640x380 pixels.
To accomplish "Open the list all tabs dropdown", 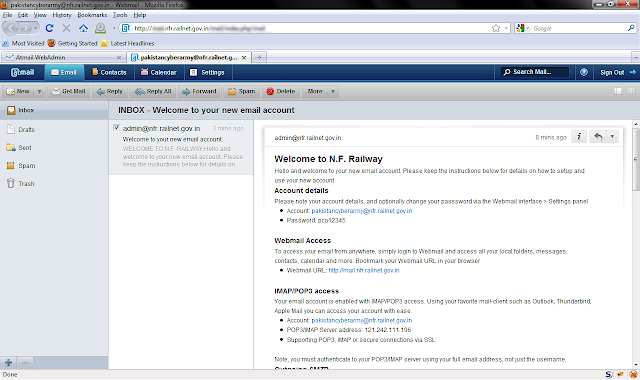I will coord(635,58).
